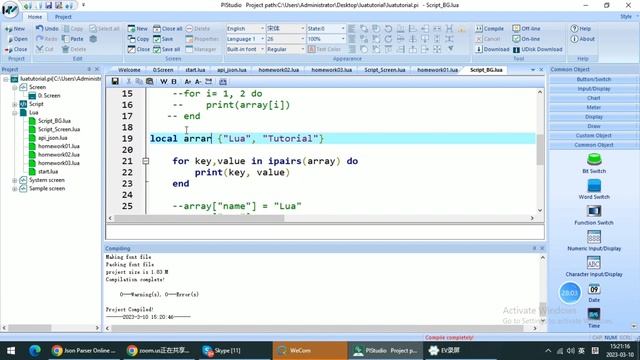Open the font name dropdown
Viewport: 640px width, 360px height.
coord(285,29)
